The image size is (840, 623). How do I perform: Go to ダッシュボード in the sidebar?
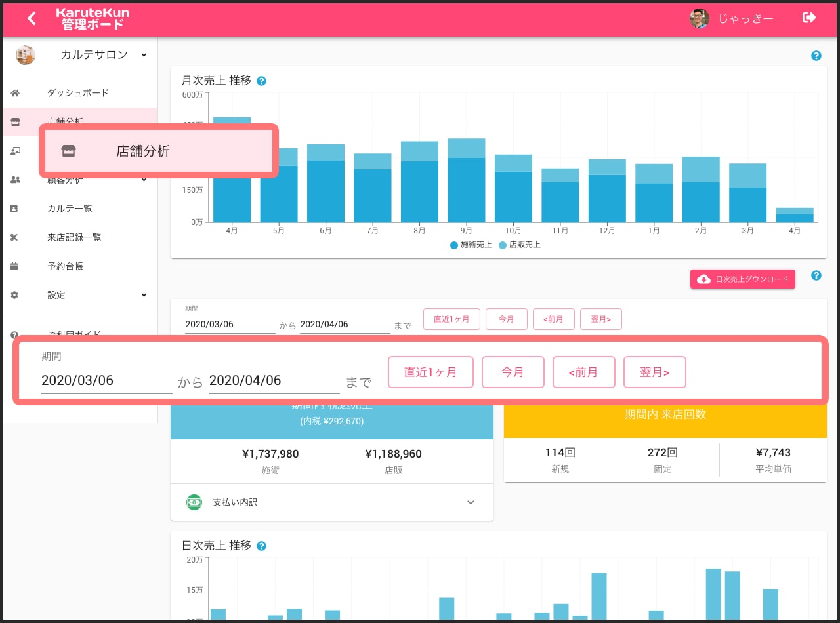tap(78, 93)
